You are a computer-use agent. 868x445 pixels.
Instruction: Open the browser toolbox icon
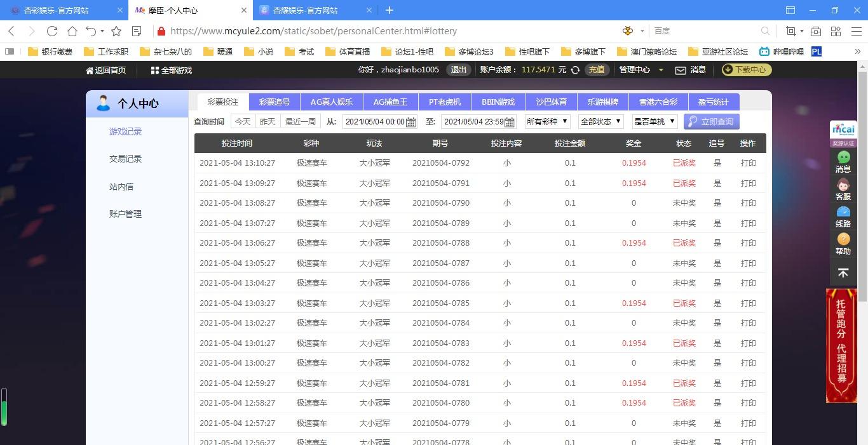click(x=816, y=31)
